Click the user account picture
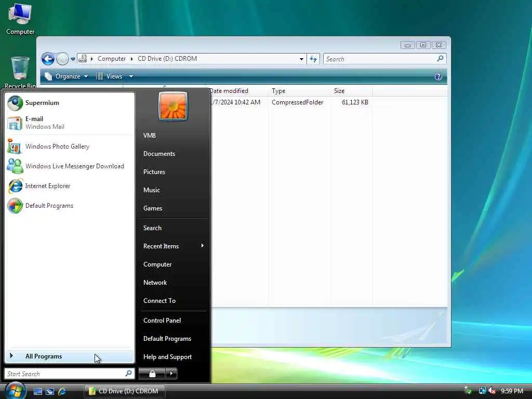The image size is (532, 399). coord(173,106)
